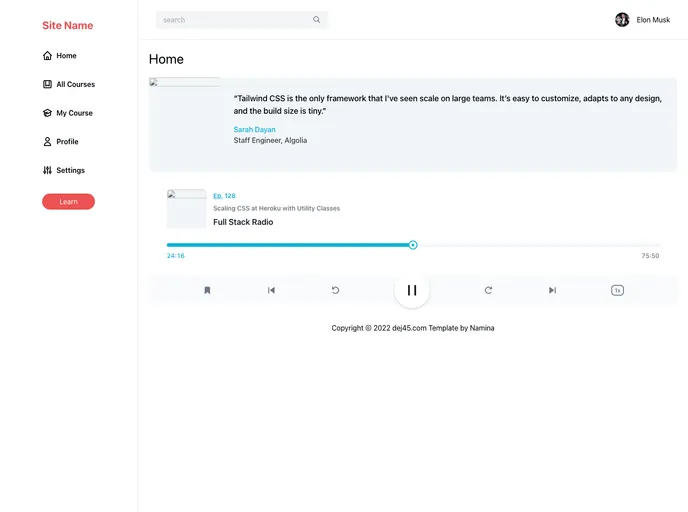Click the audio progress slider handle

coord(413,245)
